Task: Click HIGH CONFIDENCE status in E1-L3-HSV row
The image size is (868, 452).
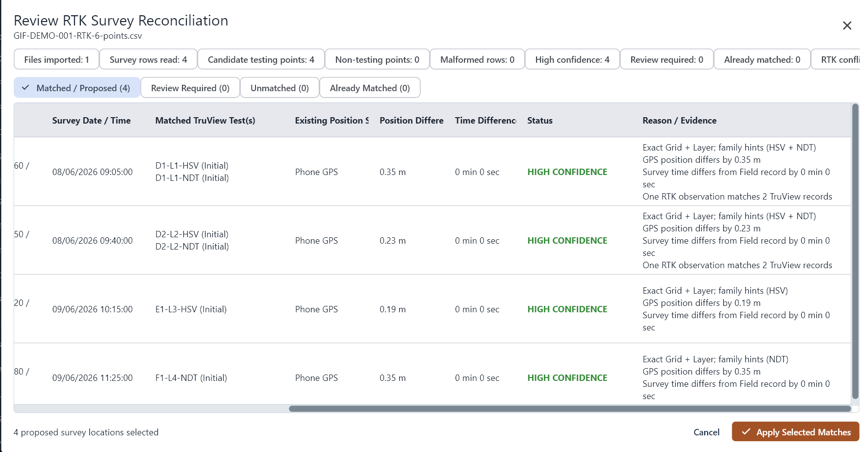Action: point(567,309)
